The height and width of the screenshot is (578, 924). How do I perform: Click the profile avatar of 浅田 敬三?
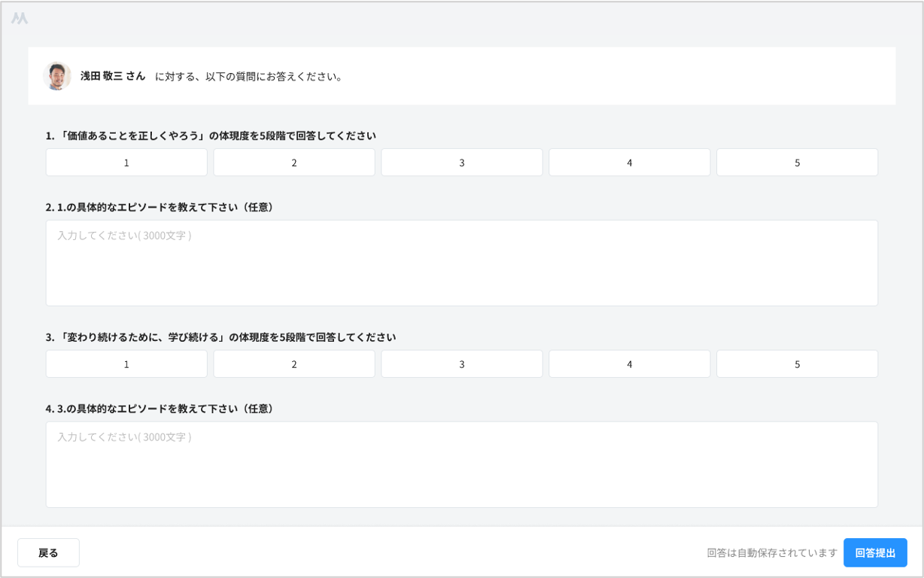(56, 76)
